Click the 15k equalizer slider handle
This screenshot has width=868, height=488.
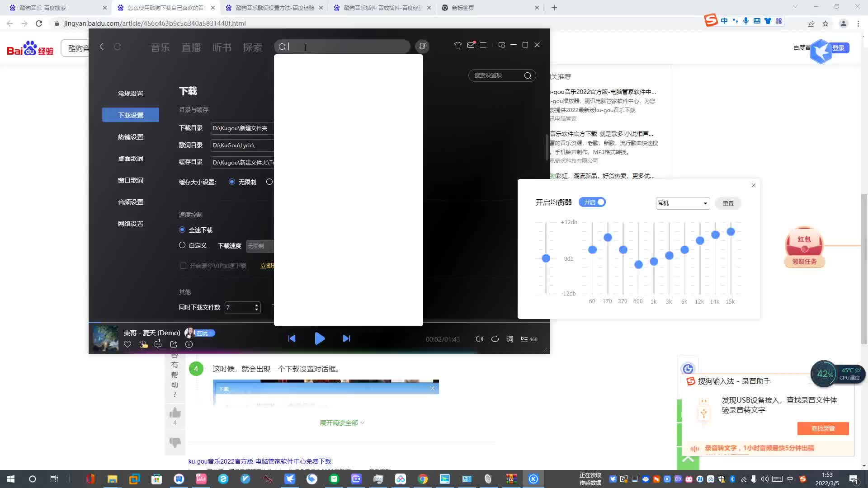pos(731,232)
